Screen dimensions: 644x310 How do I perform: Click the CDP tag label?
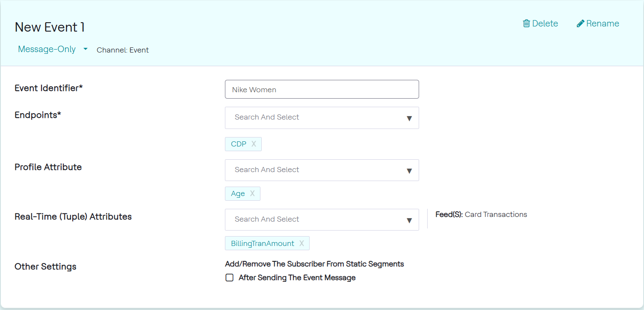coord(239,144)
